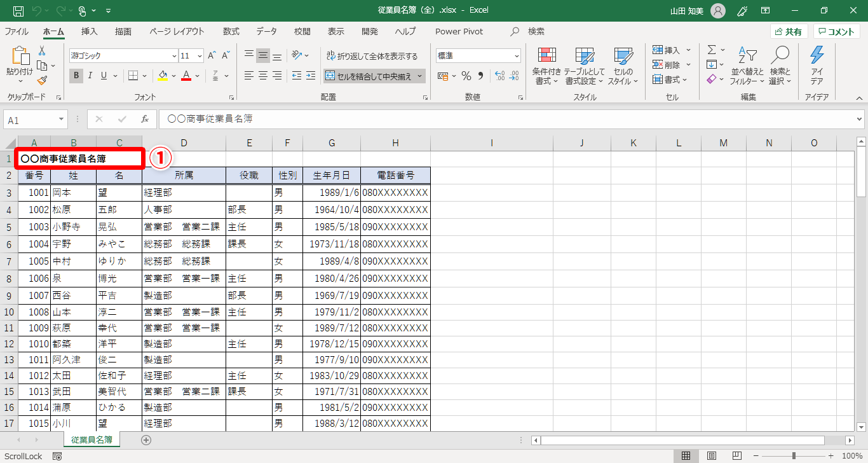Toggle middle vertical alignment
The width and height of the screenshot is (868, 463).
coord(263,55)
